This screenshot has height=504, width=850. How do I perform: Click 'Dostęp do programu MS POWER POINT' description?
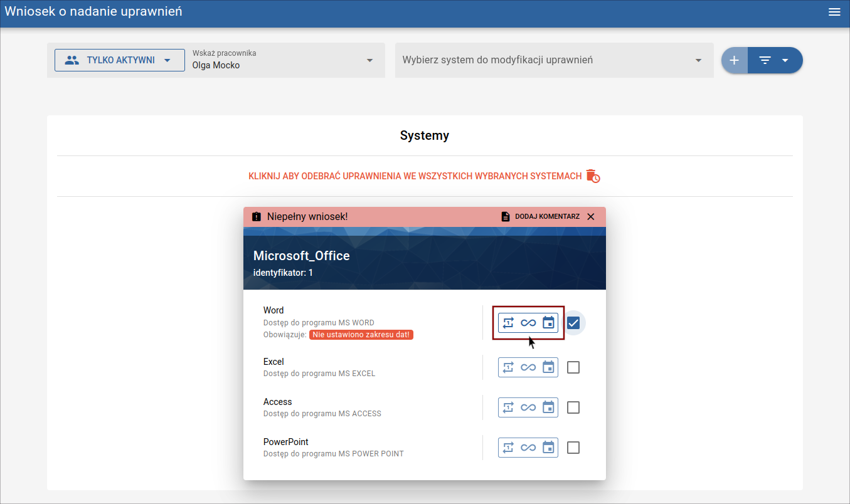(334, 454)
